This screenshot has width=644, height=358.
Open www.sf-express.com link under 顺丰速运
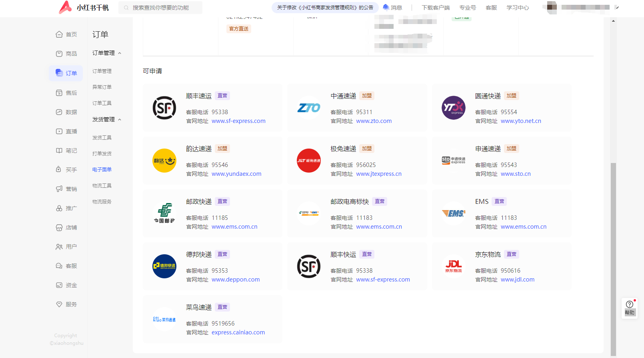pos(238,121)
